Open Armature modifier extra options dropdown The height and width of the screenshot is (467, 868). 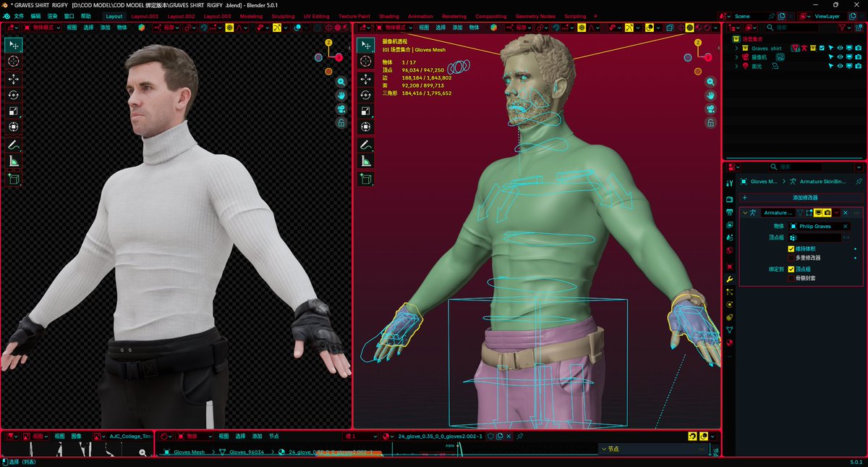tap(837, 213)
